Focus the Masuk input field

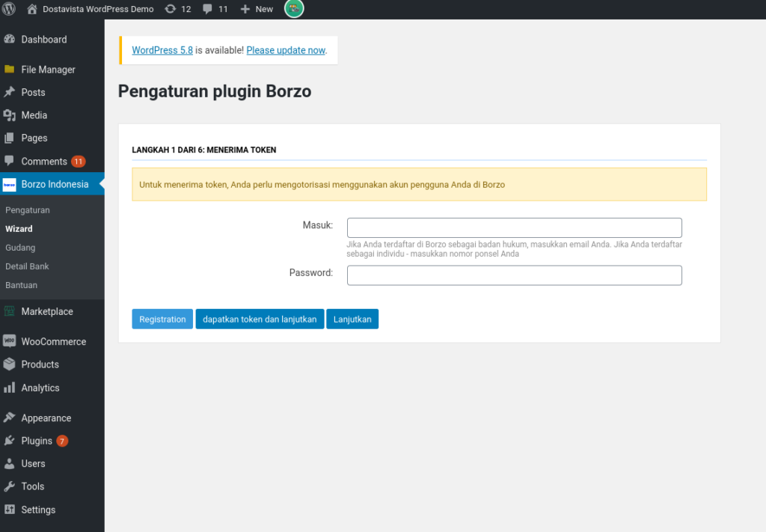tap(515, 227)
